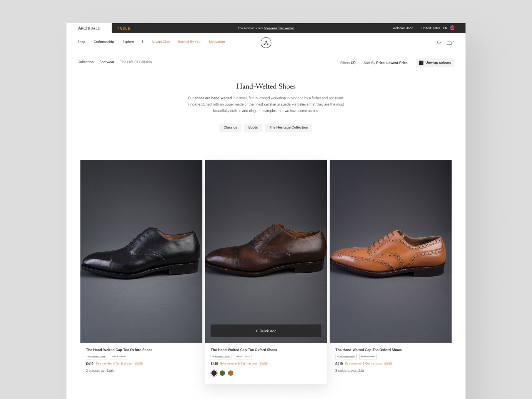
Task: Choose the green colour swatch
Action: [x=222, y=373]
